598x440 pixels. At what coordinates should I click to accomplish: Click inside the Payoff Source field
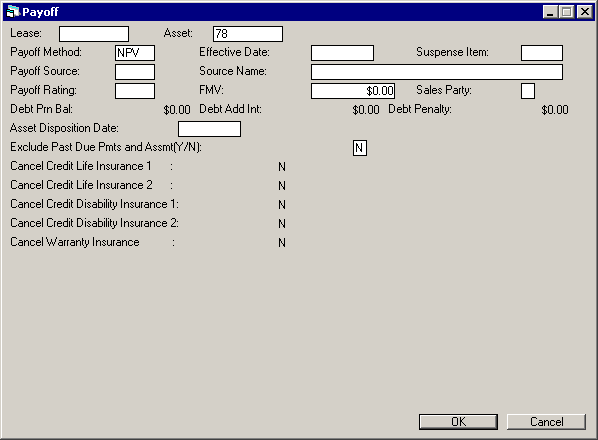point(135,72)
